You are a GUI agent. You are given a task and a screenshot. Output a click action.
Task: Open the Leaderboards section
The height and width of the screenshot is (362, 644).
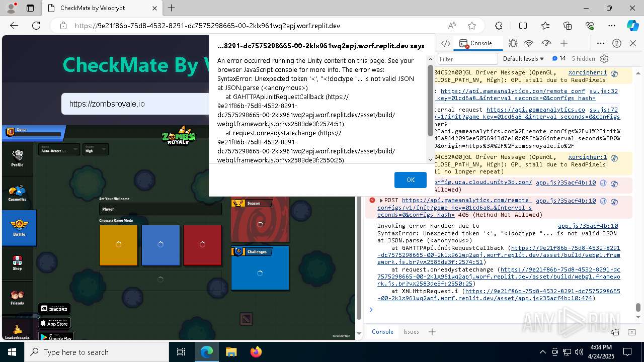[x=18, y=332]
